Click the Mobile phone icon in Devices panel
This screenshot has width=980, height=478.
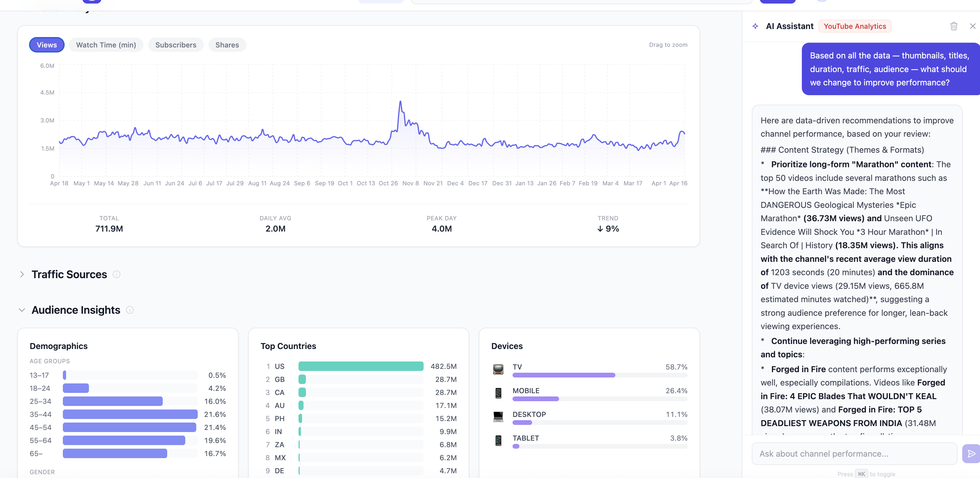click(499, 393)
